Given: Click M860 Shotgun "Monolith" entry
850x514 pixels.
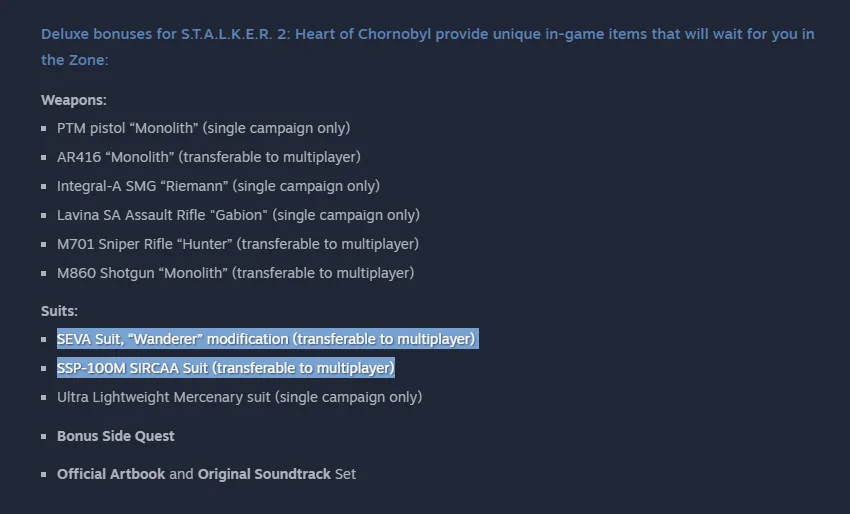Looking at the screenshot, I should click(235, 273).
